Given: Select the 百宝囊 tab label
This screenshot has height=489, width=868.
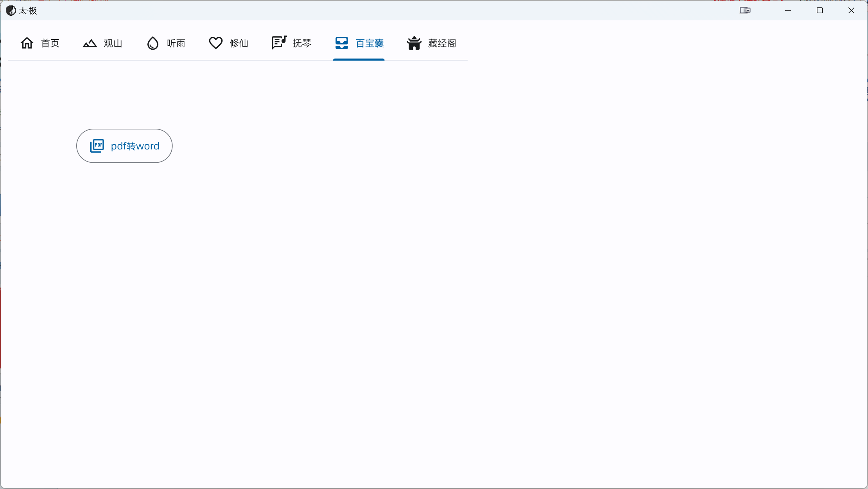Looking at the screenshot, I should pos(369,43).
